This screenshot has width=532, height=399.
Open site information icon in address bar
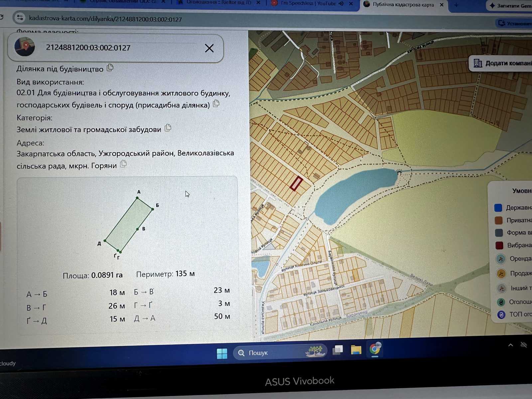click(20, 17)
